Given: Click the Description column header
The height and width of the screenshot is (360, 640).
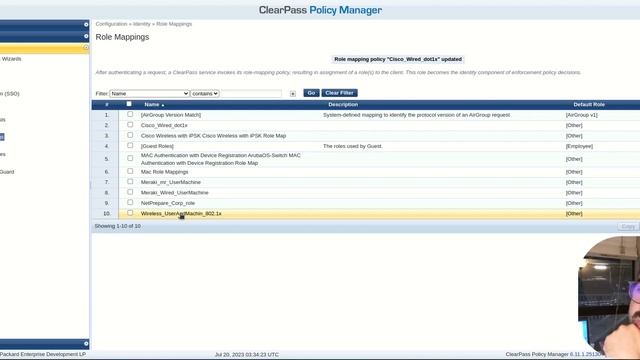Looking at the screenshot, I should point(343,105).
